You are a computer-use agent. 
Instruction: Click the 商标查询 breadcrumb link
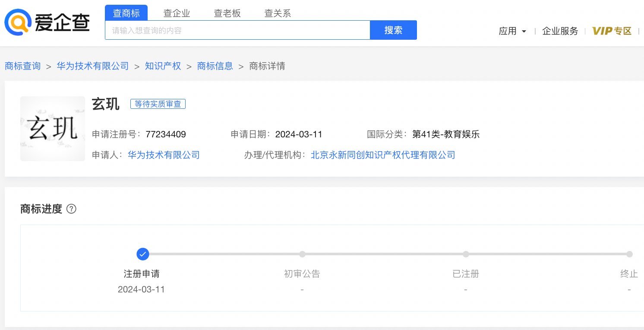click(22, 66)
